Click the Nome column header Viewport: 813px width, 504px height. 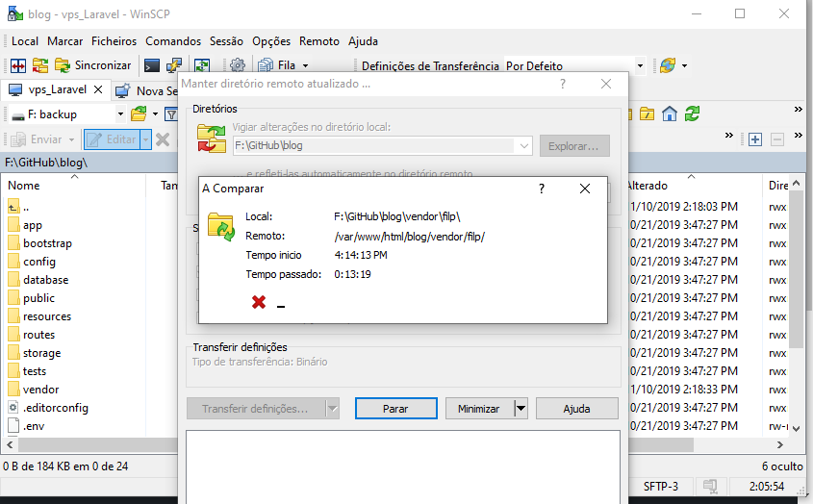pos(24,185)
